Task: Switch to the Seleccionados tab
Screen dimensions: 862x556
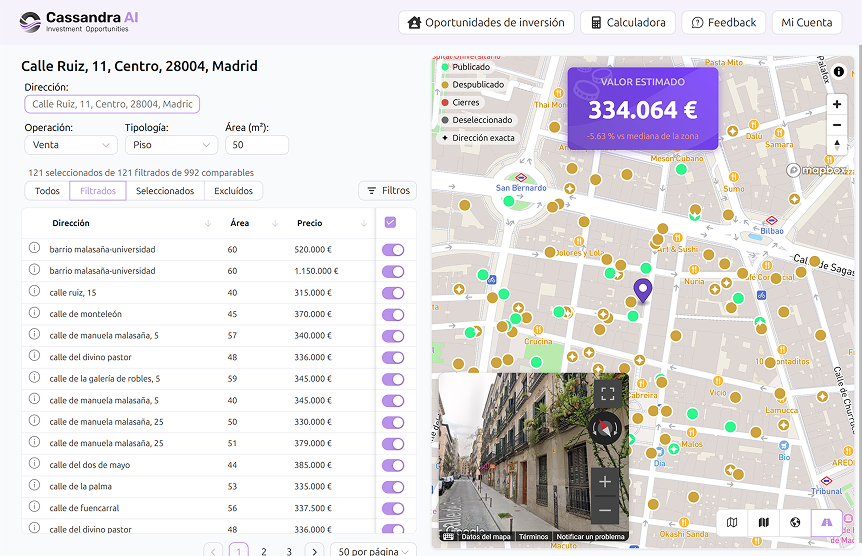Action: [165, 190]
